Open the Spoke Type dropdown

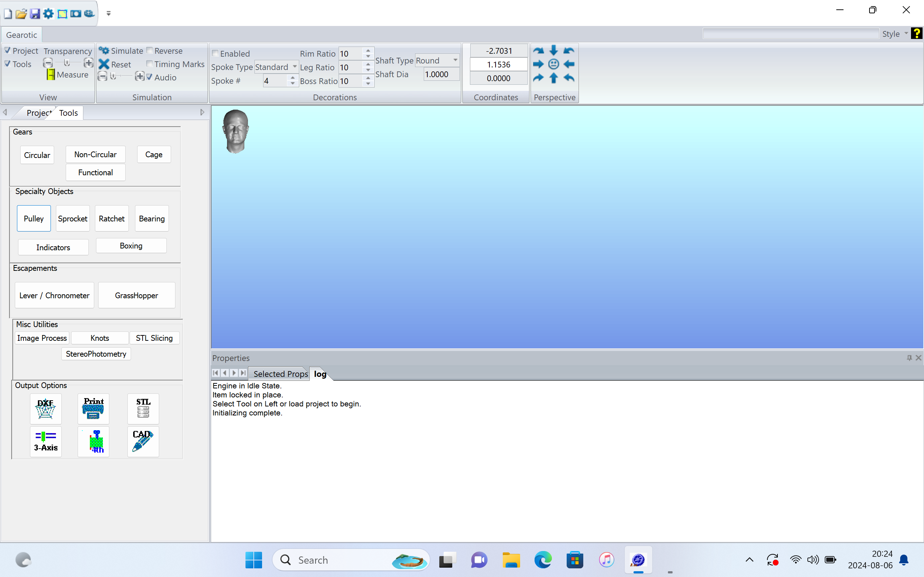295,67
